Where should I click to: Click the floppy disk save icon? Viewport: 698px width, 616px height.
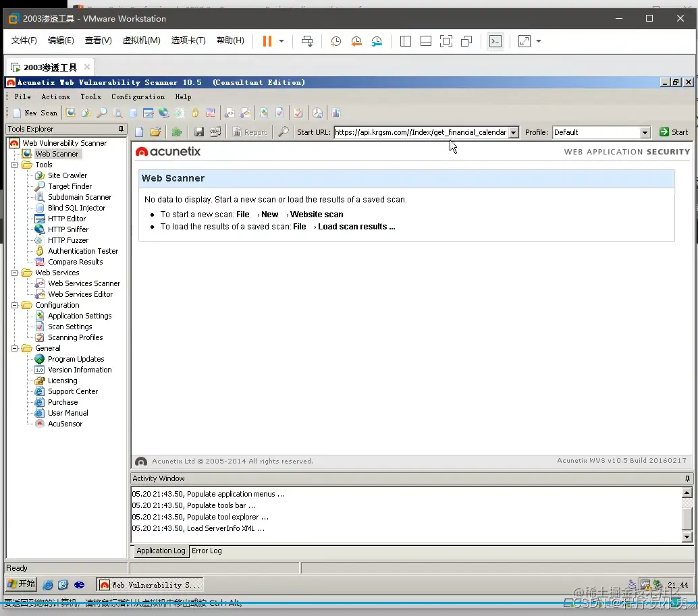(x=199, y=132)
